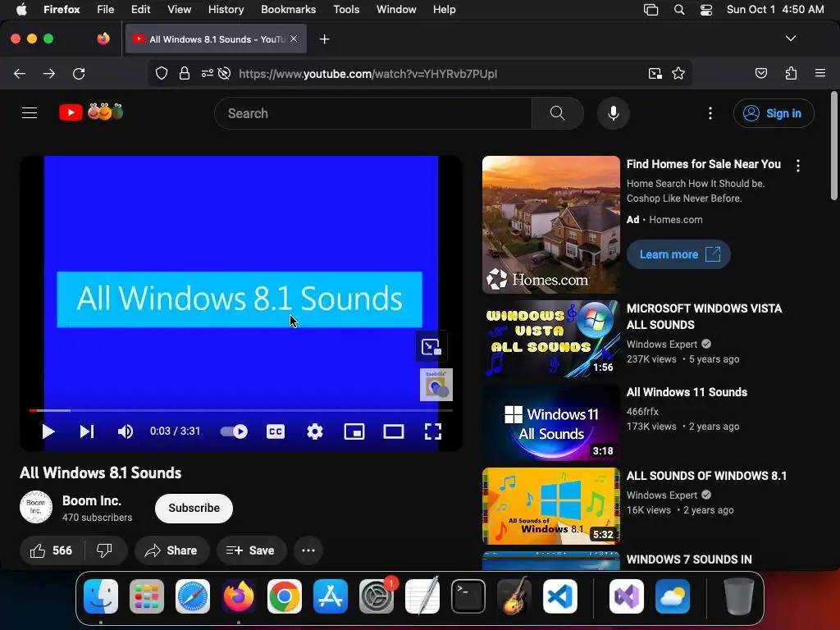This screenshot has height=630, width=840.
Task: Select the All Windows 8.1 Sounds tab
Action: click(x=216, y=39)
